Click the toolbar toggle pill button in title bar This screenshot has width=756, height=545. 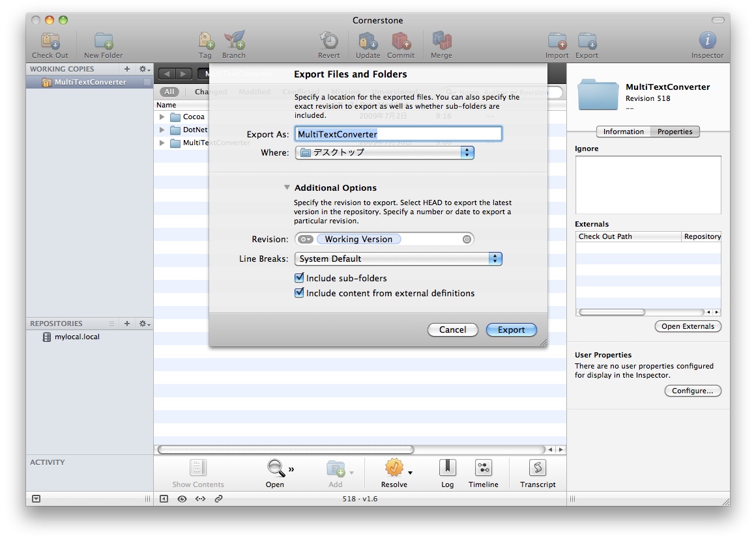click(718, 20)
